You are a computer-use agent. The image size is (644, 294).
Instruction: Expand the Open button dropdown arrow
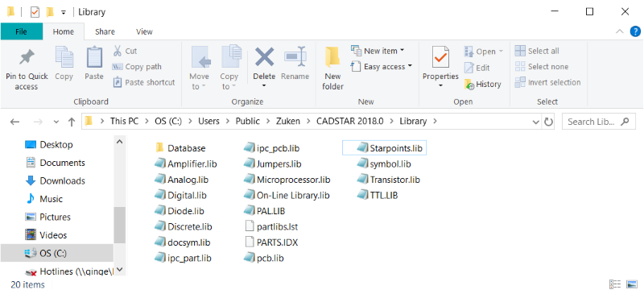[501, 52]
